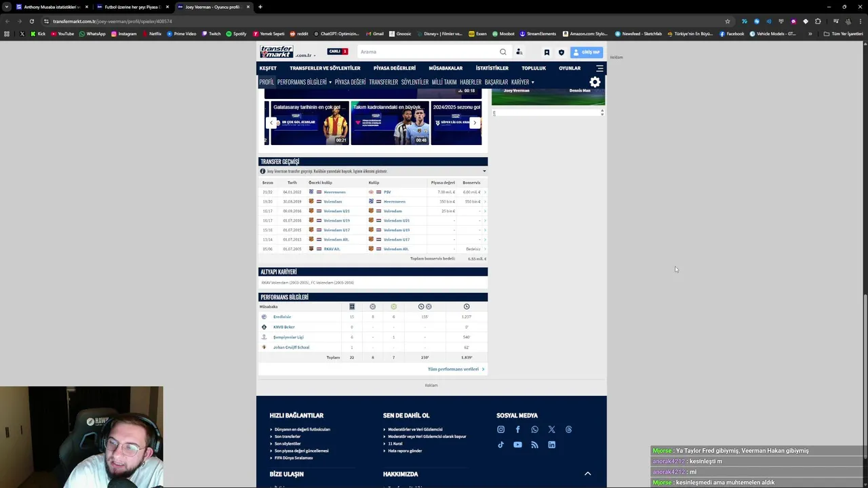Expand the transfer history info arrow

(484, 171)
